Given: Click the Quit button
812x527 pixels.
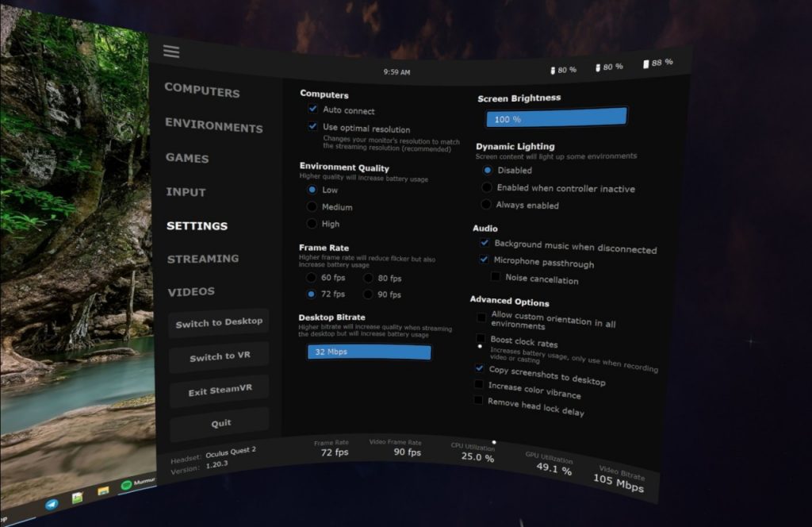Looking at the screenshot, I should (220, 423).
